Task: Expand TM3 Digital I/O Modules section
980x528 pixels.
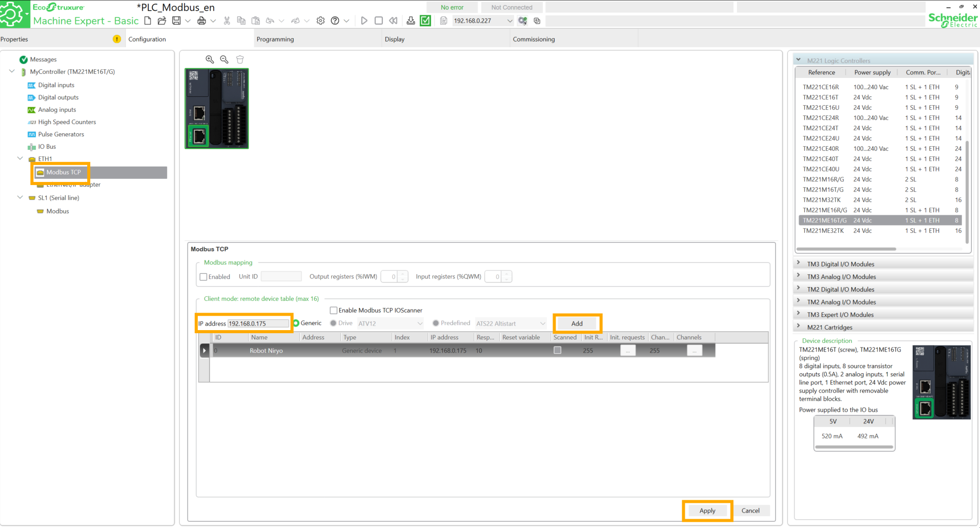Action: tap(798, 263)
